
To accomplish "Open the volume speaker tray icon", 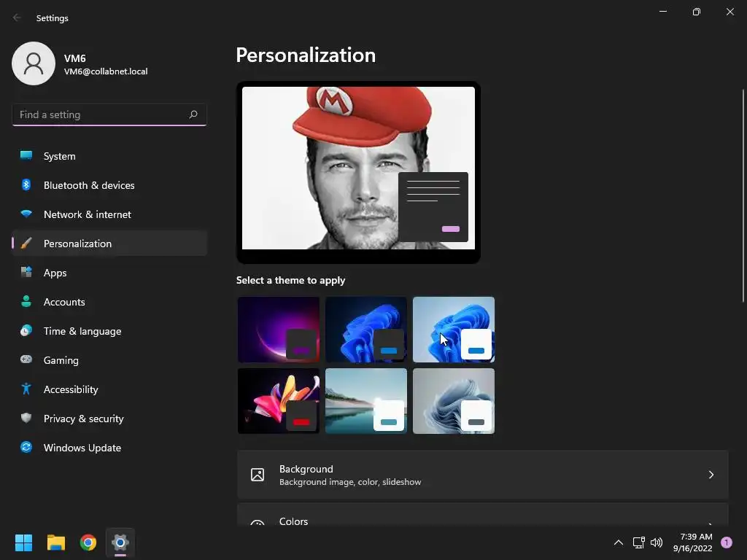I will [x=657, y=542].
